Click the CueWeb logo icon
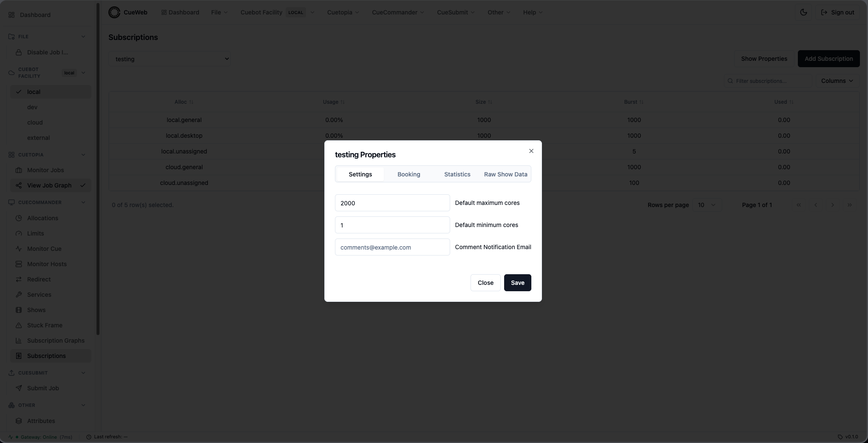 tap(114, 12)
